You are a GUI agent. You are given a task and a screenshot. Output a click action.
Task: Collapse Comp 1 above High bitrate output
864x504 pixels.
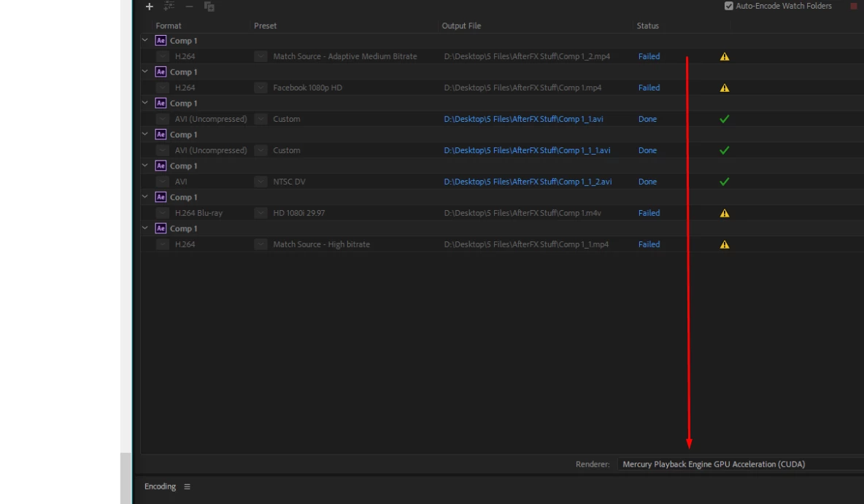(145, 228)
